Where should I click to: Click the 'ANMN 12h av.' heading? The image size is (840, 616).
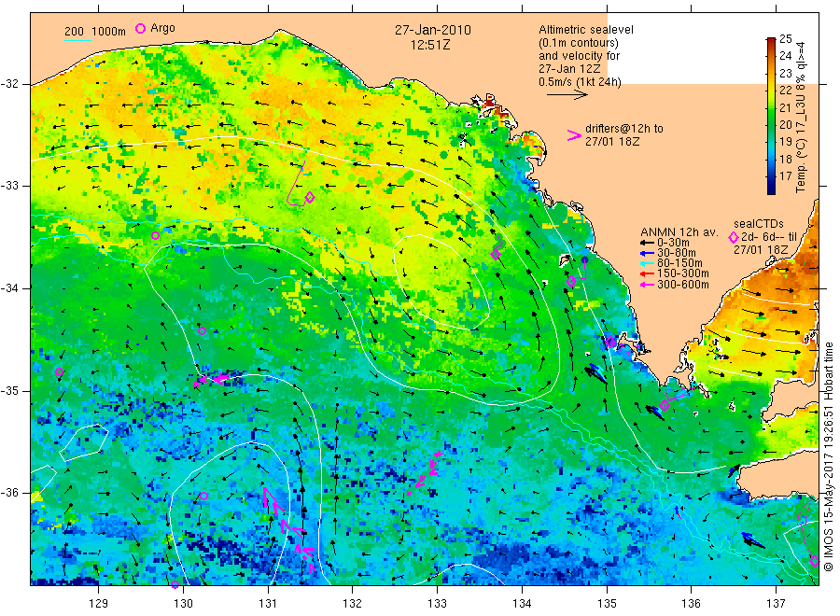click(x=679, y=232)
